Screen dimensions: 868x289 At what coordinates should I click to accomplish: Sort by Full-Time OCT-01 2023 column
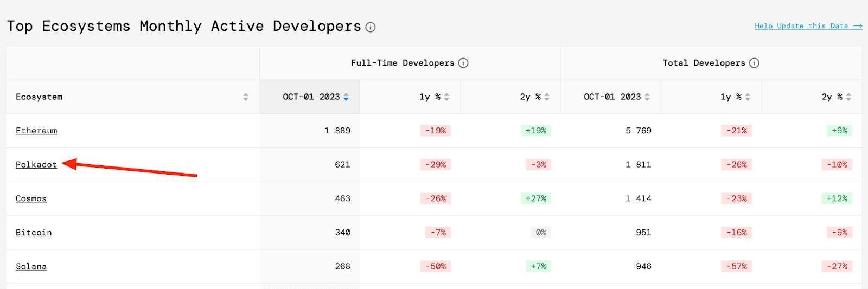pyautogui.click(x=346, y=97)
